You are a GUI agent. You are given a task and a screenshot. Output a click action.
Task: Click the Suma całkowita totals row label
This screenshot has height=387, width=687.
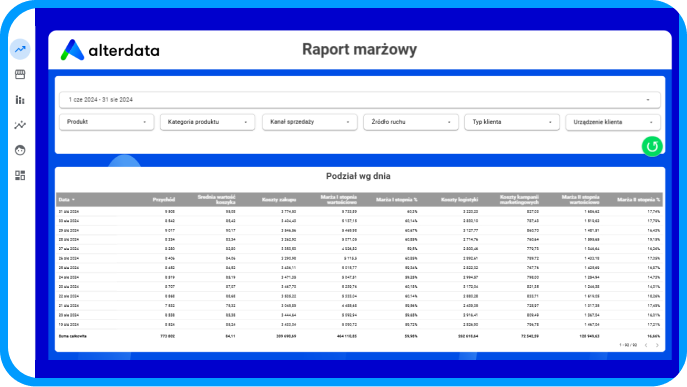(73, 336)
